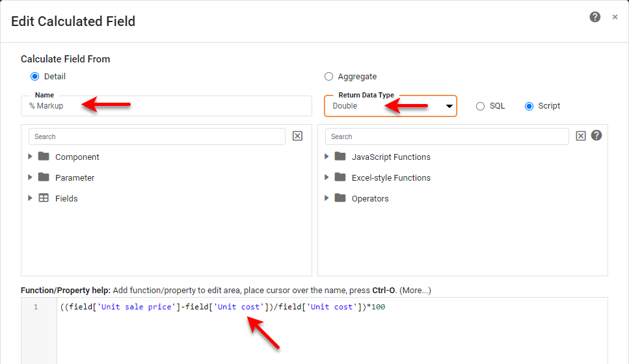Image resolution: width=629 pixels, height=364 pixels.
Task: Expand the Operators node arrow
Action: [327, 198]
